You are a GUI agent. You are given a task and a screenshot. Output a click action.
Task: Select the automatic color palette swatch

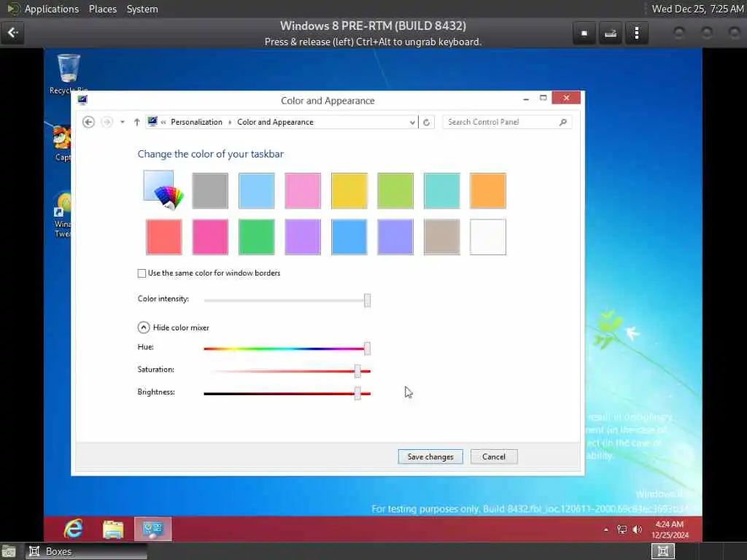pos(163,190)
